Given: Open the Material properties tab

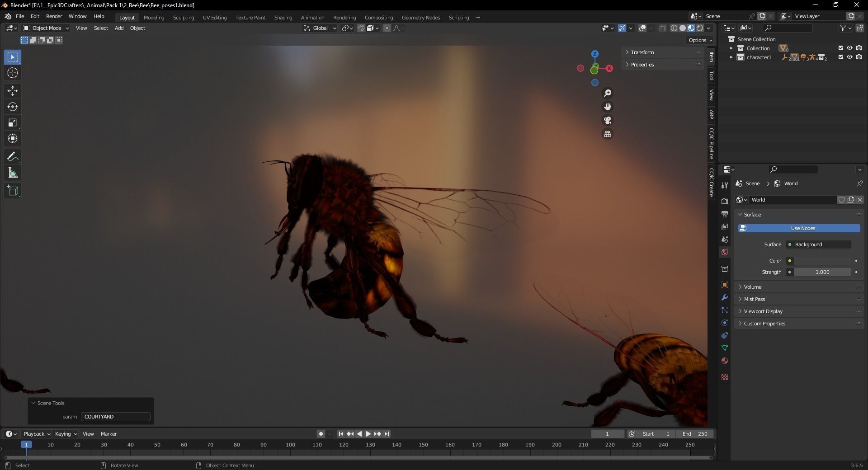Looking at the screenshot, I should (x=725, y=361).
